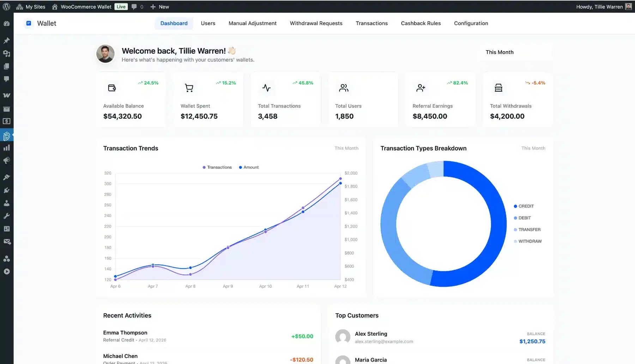Open the WordPress Dashboard sidebar icon
This screenshot has width=635, height=364.
click(6, 24)
